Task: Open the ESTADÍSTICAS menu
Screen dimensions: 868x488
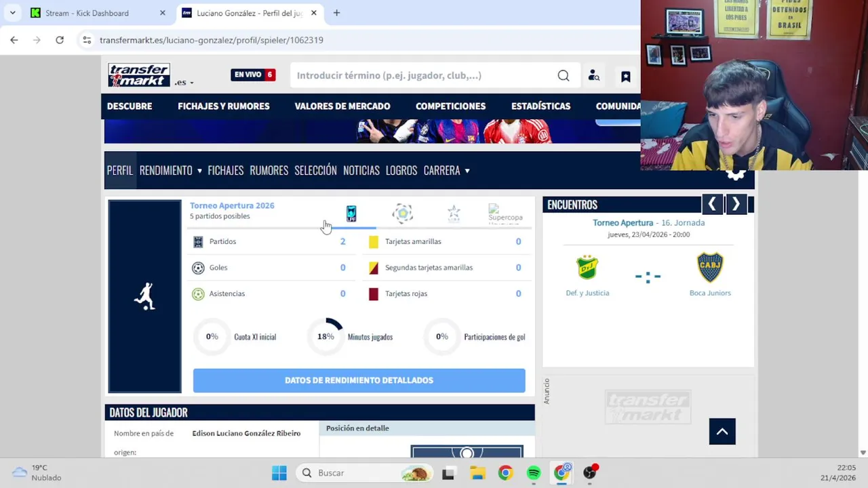Action: [540, 106]
